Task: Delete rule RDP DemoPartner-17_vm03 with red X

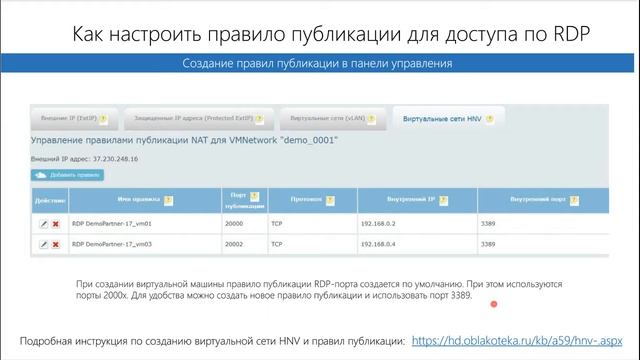Action: [x=56, y=244]
